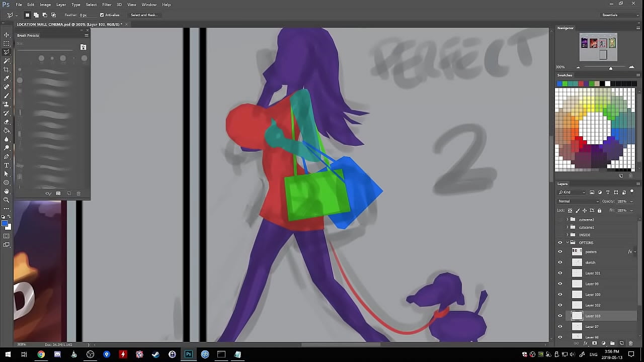Select the Magic Wand tool
The image size is (644, 362).
7,61
